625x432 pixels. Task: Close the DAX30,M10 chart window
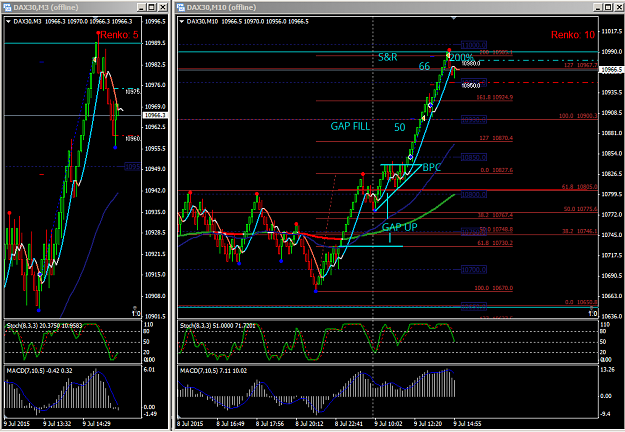pos(619,7)
